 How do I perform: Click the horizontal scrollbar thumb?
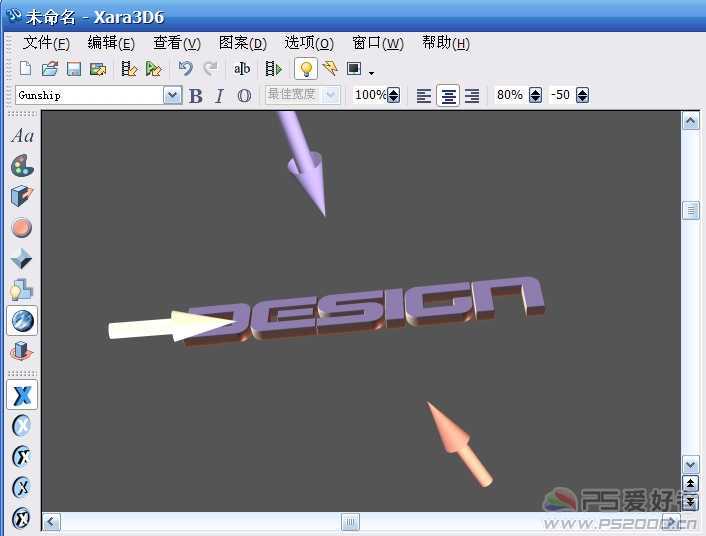point(350,522)
